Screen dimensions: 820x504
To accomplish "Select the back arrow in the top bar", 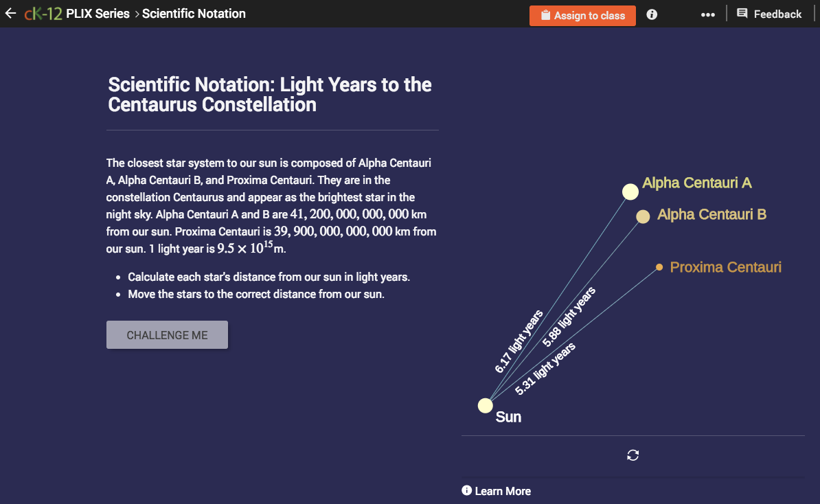I will click(10, 13).
